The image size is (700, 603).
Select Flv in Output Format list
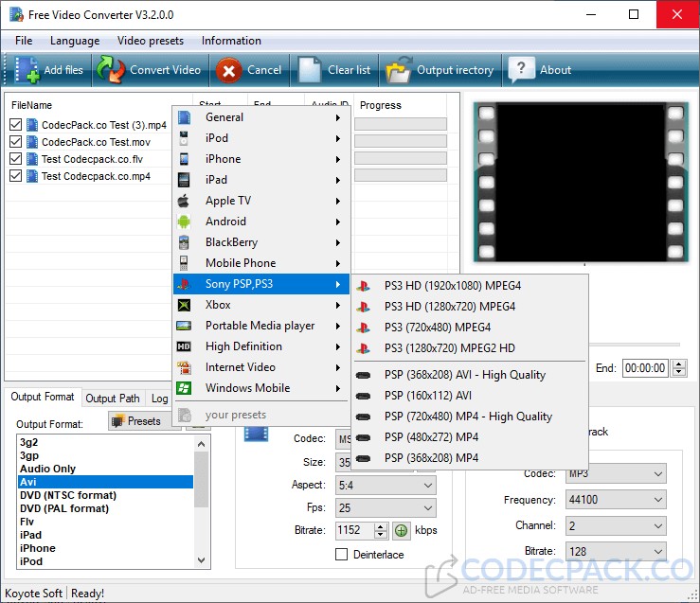[x=106, y=522]
